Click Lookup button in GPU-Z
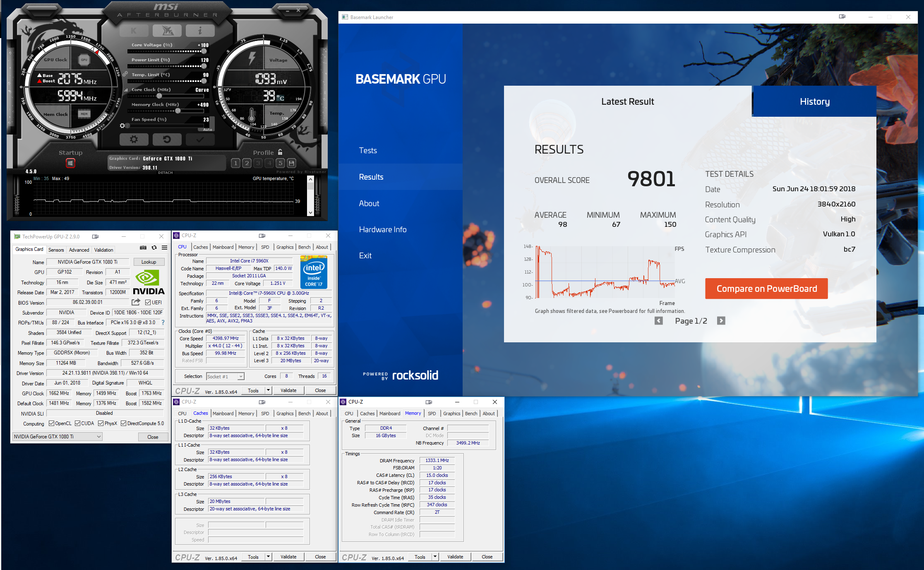924x570 pixels. click(x=149, y=262)
